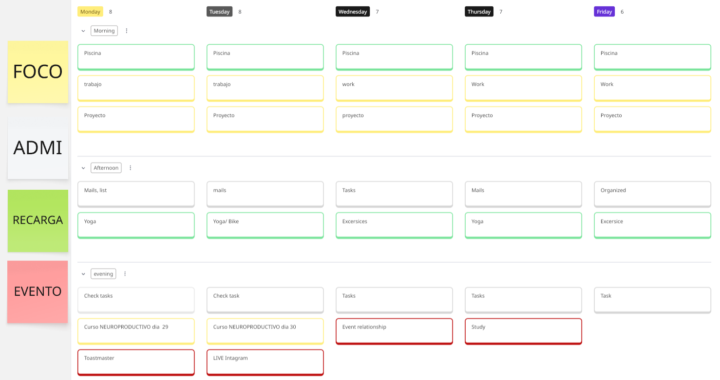Image resolution: width=720 pixels, height=380 pixels.
Task: Open evening group options menu
Action: pos(125,274)
